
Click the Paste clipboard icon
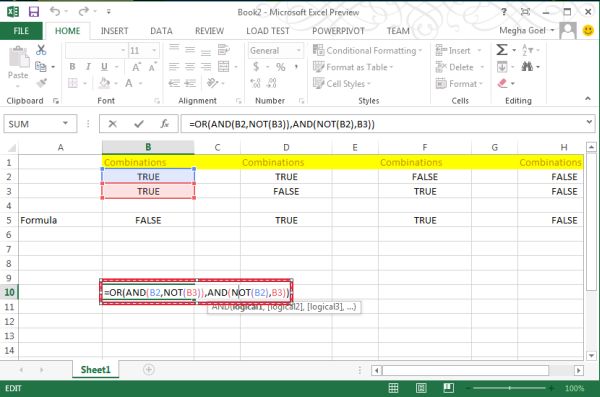[x=18, y=57]
